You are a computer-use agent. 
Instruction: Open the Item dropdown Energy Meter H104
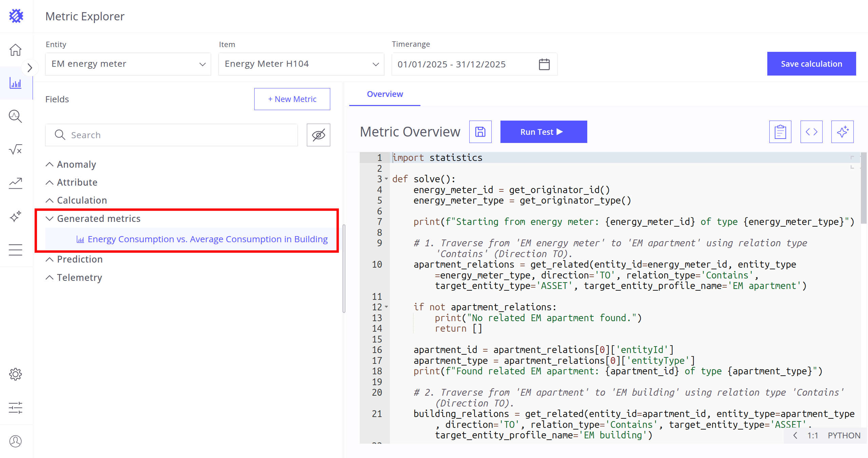pos(301,64)
